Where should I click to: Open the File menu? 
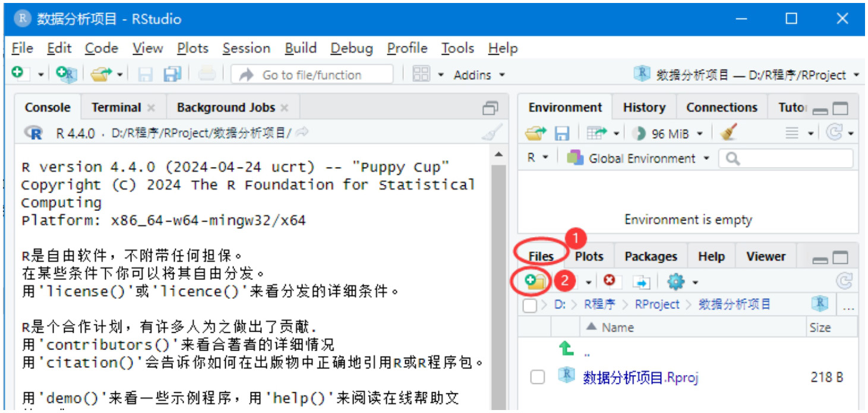pyautogui.click(x=23, y=48)
